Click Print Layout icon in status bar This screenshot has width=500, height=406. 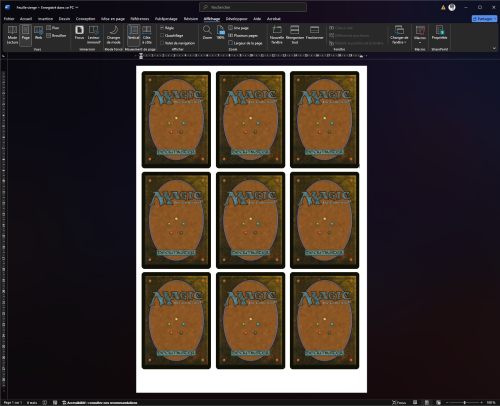tap(427, 403)
